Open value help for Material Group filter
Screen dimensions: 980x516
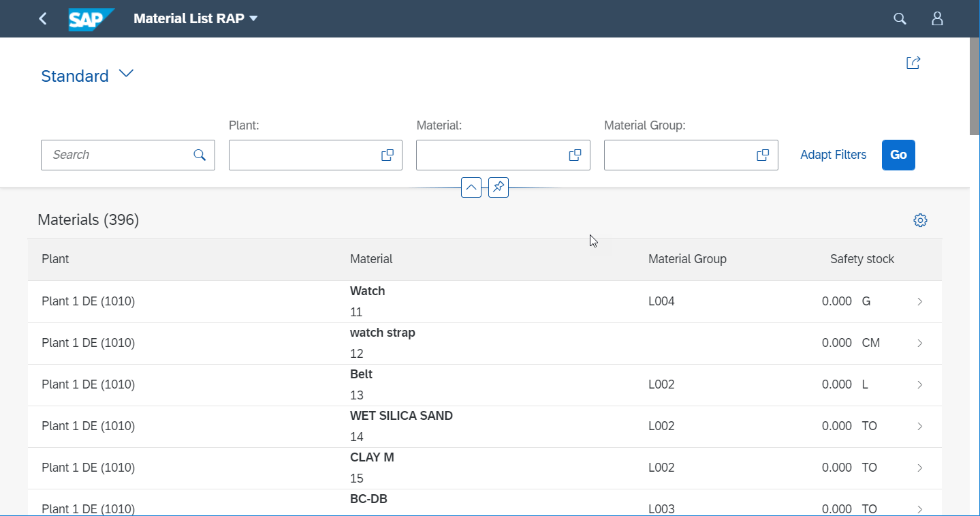(763, 155)
